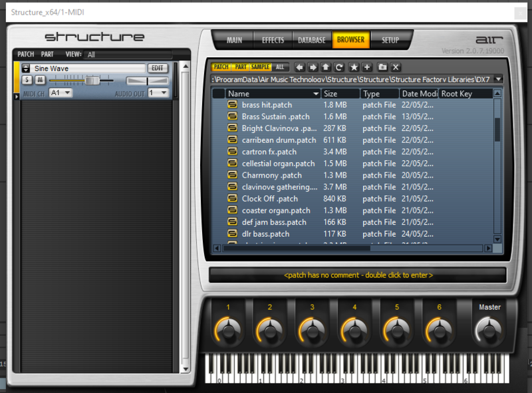Click the Root Key column header
The image size is (532, 393).
point(466,94)
